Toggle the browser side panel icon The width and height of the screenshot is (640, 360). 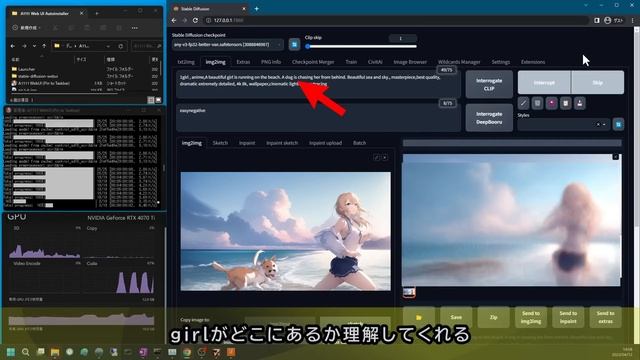[596, 20]
